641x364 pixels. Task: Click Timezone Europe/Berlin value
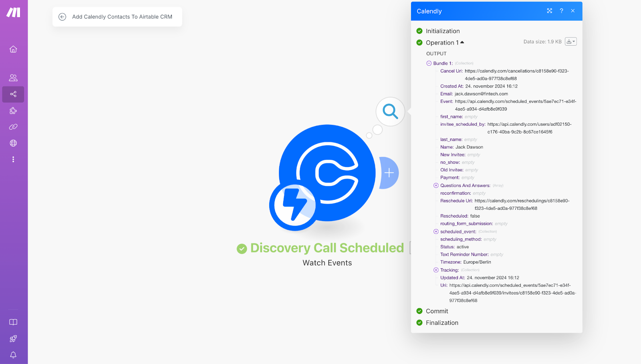pos(477,262)
